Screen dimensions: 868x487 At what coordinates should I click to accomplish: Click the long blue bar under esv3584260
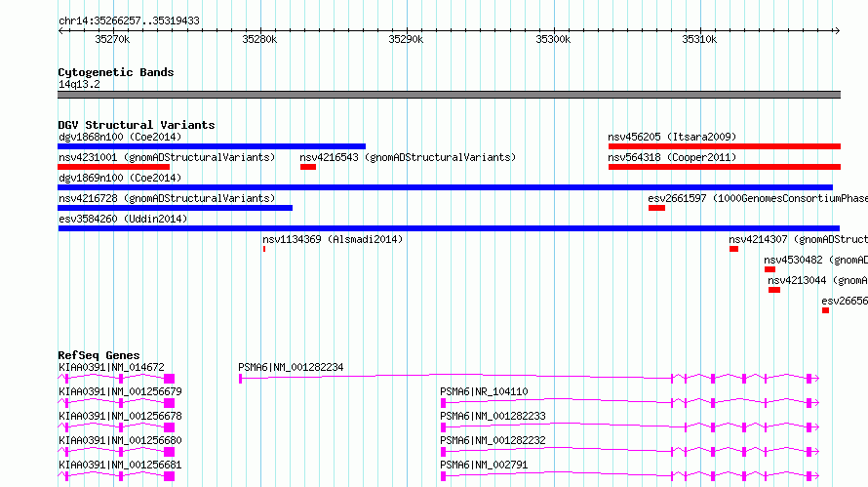point(449,228)
